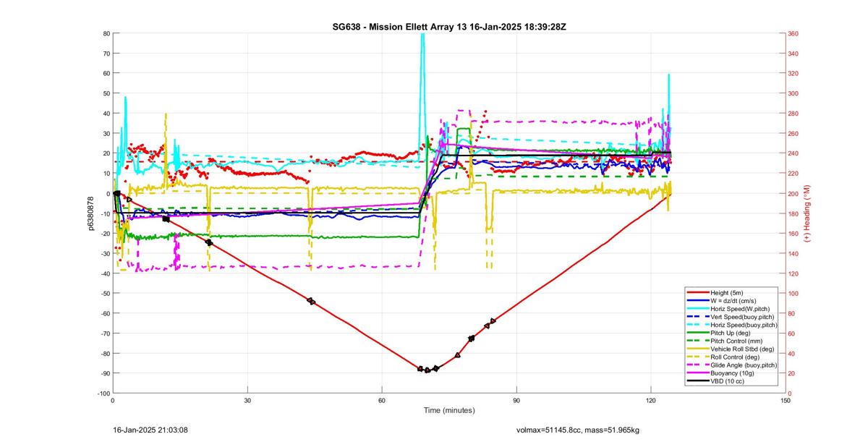Click the left axis tick label "-30"
The height and width of the screenshot is (442, 868).
point(105,253)
